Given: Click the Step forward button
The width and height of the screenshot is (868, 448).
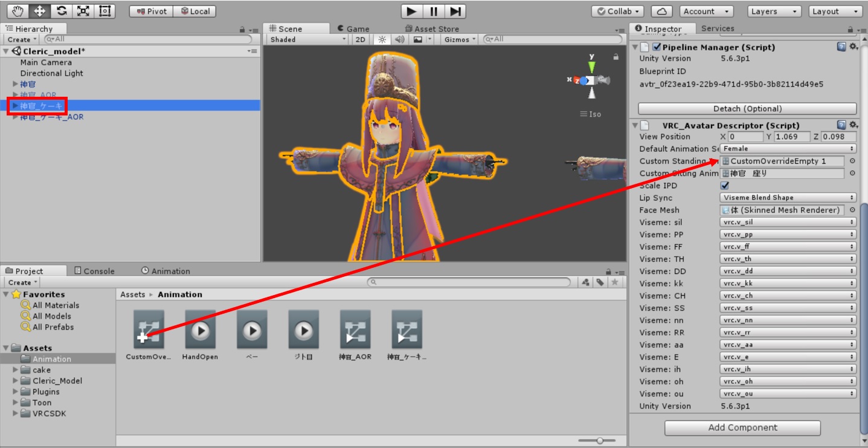Looking at the screenshot, I should click(456, 11).
